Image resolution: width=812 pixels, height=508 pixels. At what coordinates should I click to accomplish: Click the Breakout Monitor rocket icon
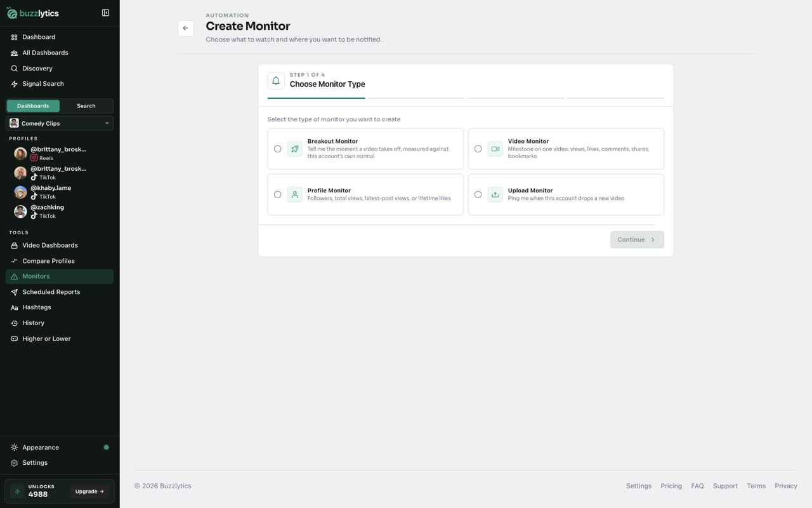(x=295, y=149)
